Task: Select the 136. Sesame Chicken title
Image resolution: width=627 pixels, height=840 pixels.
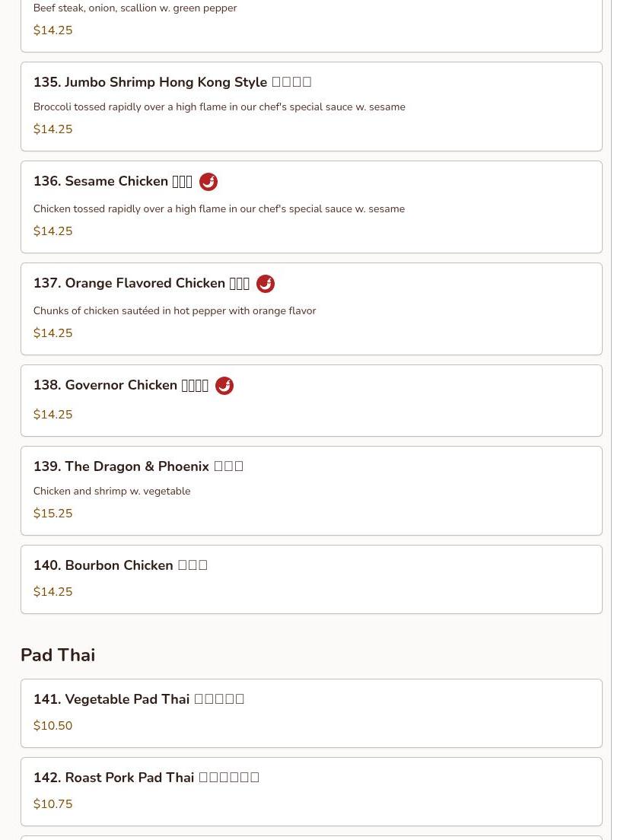Action: tap(113, 181)
